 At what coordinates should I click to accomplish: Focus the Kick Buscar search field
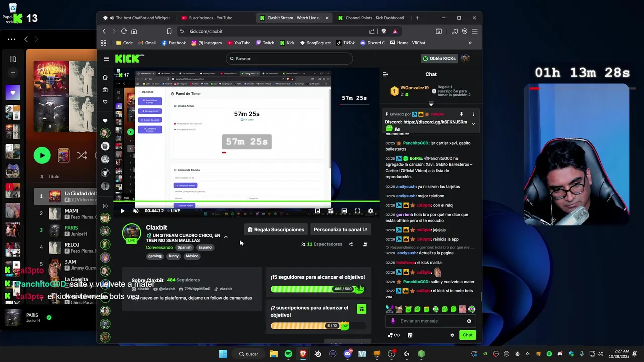click(289, 59)
